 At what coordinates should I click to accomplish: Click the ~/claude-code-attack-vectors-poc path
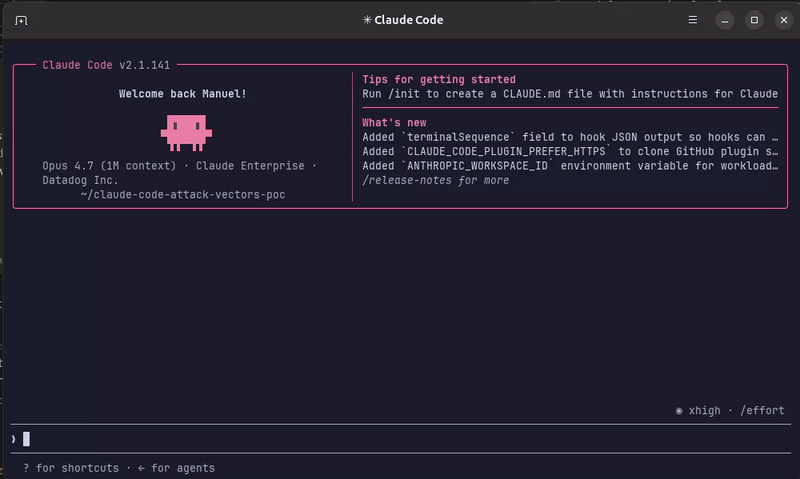(183, 194)
